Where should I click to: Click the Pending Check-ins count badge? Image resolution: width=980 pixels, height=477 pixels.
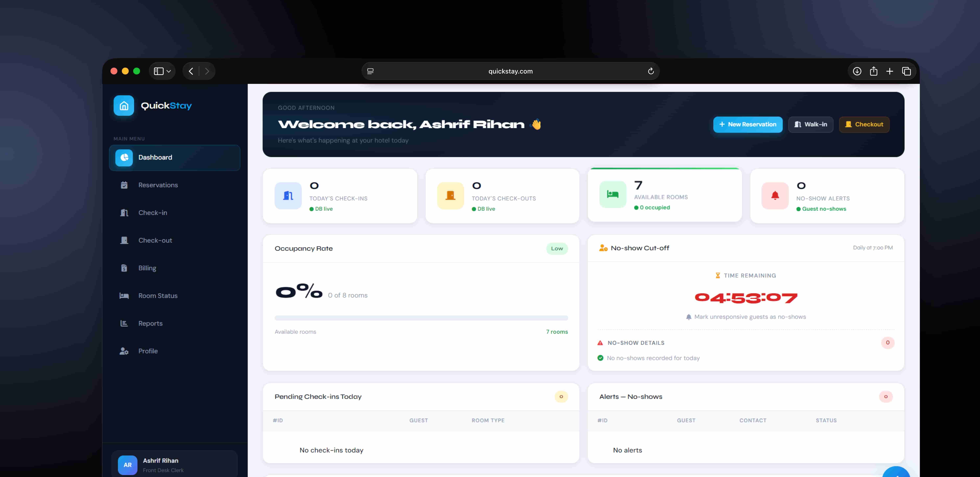coord(561,397)
